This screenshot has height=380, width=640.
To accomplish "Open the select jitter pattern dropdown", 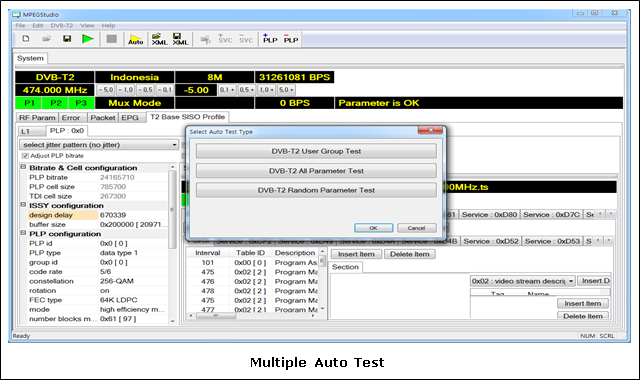I will [x=99, y=145].
